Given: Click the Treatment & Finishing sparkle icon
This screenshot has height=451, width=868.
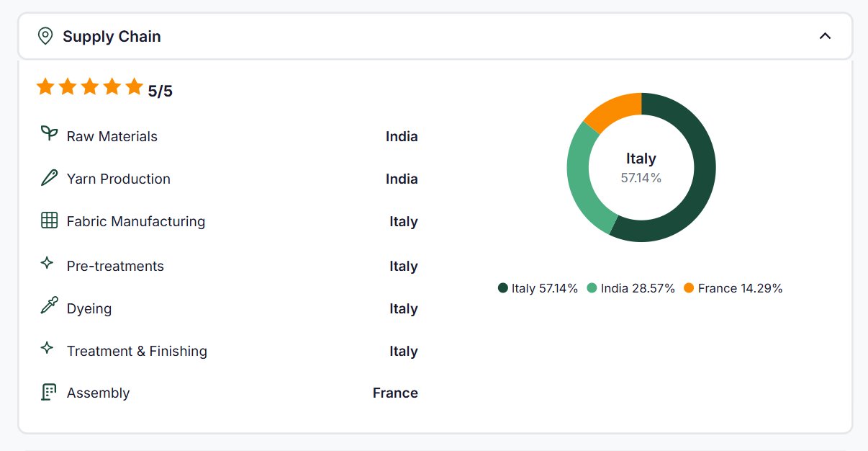Looking at the screenshot, I should [48, 349].
